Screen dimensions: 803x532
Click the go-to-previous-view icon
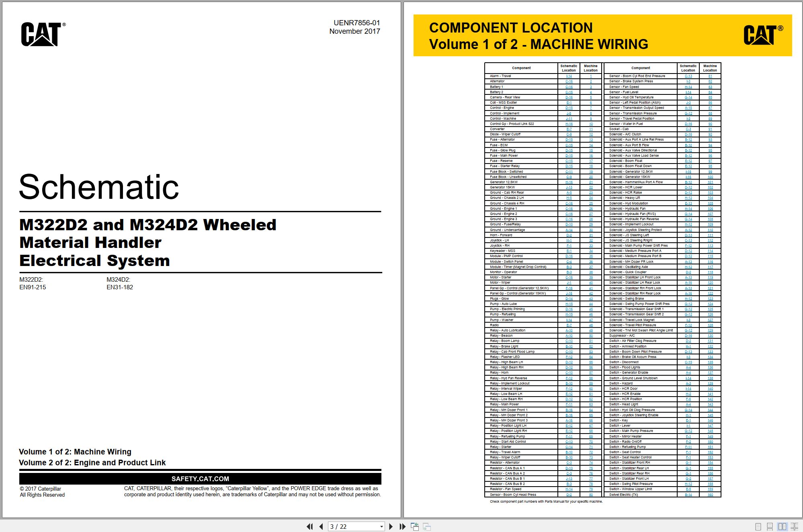pos(414,526)
